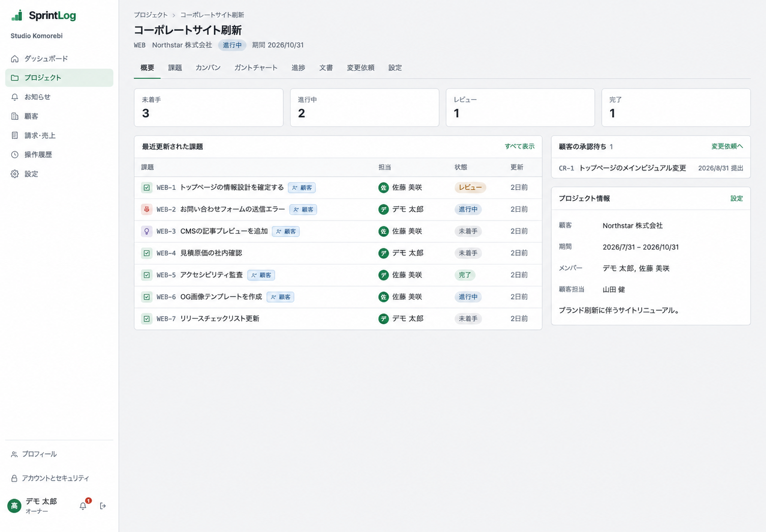Switch to the ガントチャート tab
Screen dimensions: 766x532
coord(256,68)
